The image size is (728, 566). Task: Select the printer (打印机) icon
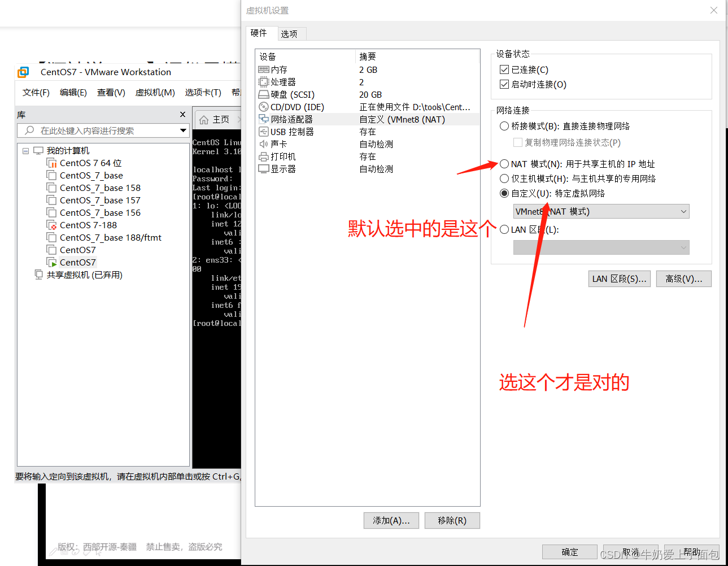point(264,156)
